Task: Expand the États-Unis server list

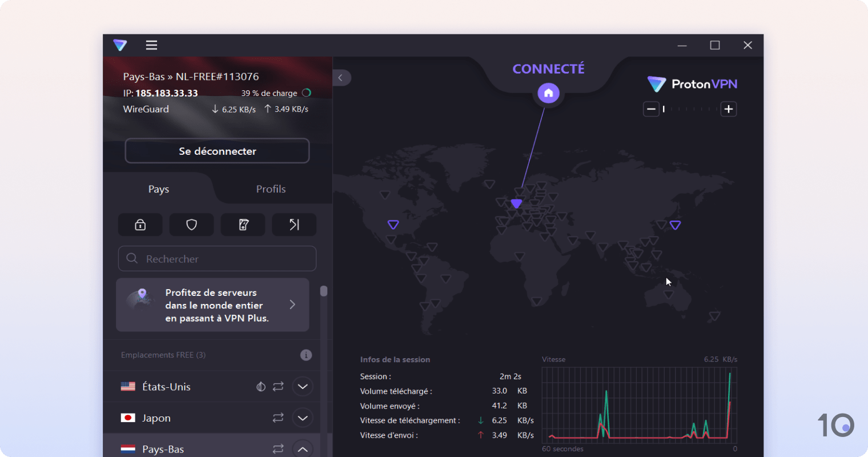Action: [x=303, y=386]
